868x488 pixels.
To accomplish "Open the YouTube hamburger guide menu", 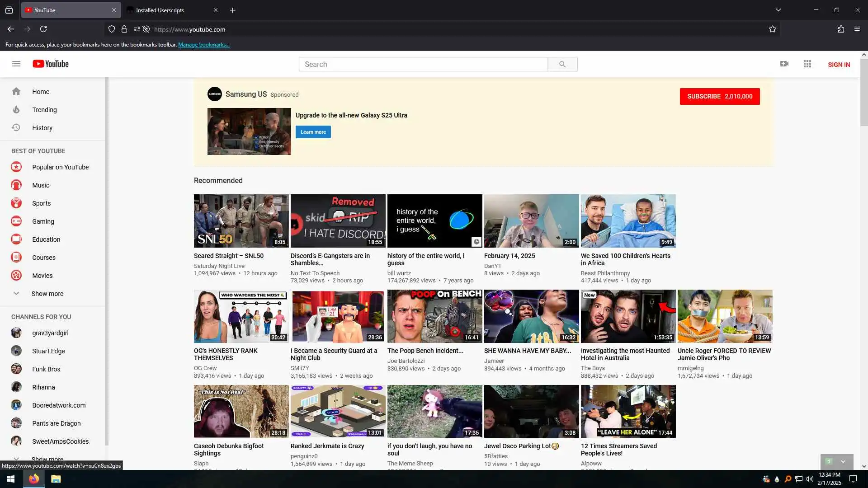I will pyautogui.click(x=16, y=64).
